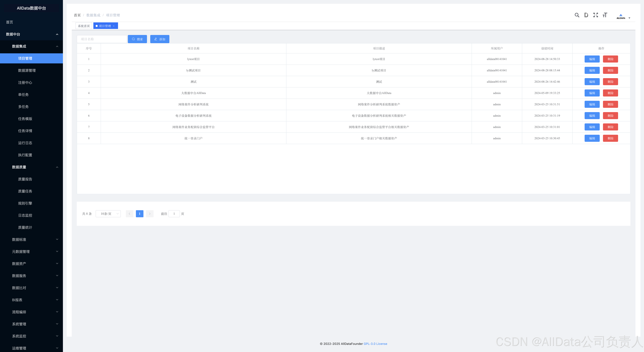
Task: Open the 10条/页 page size dropdown
Action: (x=108, y=214)
